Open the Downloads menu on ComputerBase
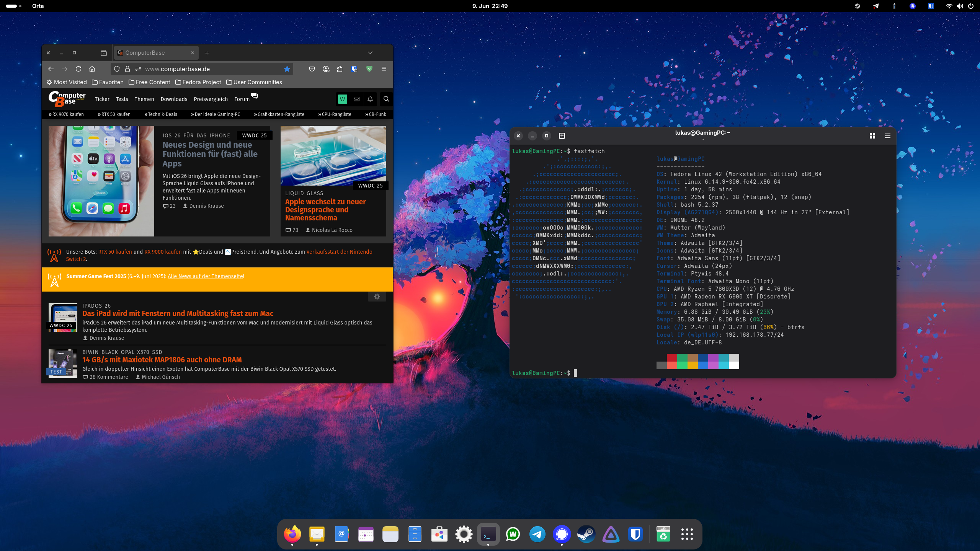The image size is (980, 551). point(174,99)
